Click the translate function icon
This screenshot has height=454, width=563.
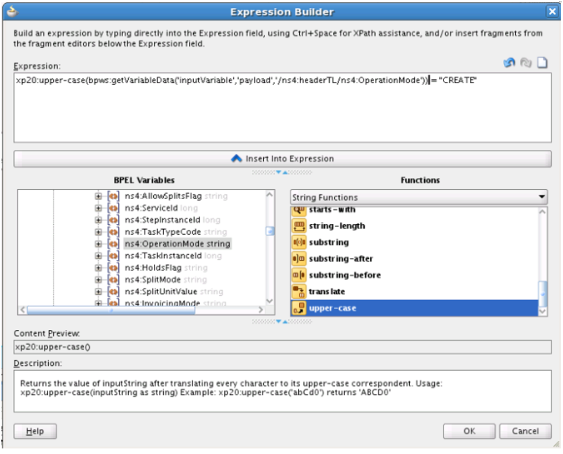299,291
